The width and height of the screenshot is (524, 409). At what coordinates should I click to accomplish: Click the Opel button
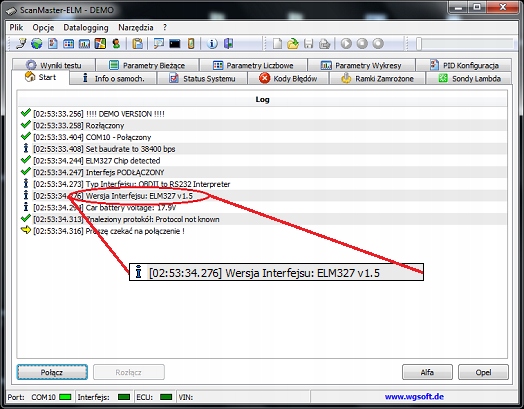click(x=483, y=372)
